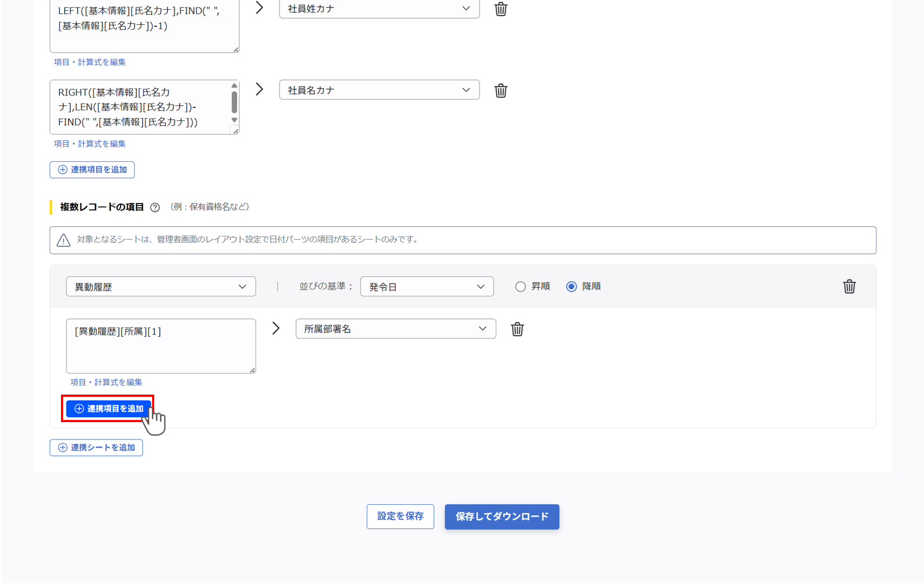Delete the 社員姓カナ mapping with trash icon
924x583 pixels.
tap(501, 9)
